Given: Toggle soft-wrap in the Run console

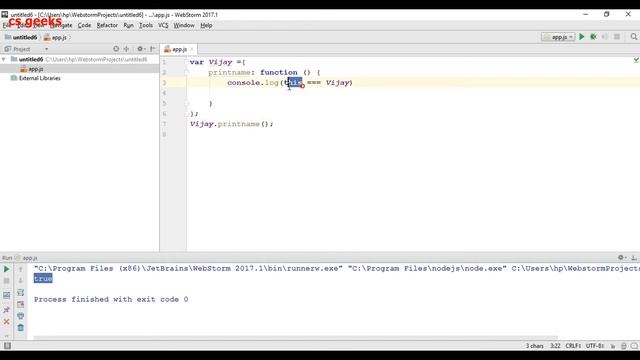Looking at the screenshot, I should [x=20, y=293].
